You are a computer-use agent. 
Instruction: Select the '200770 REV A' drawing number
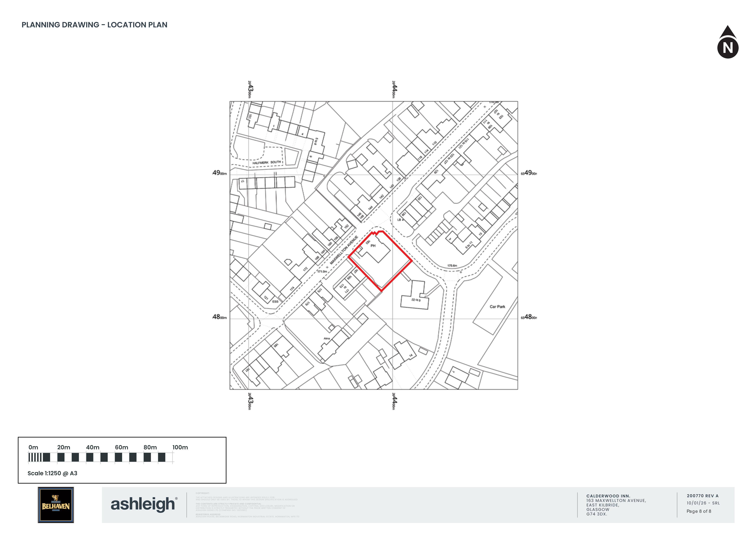pos(703,496)
